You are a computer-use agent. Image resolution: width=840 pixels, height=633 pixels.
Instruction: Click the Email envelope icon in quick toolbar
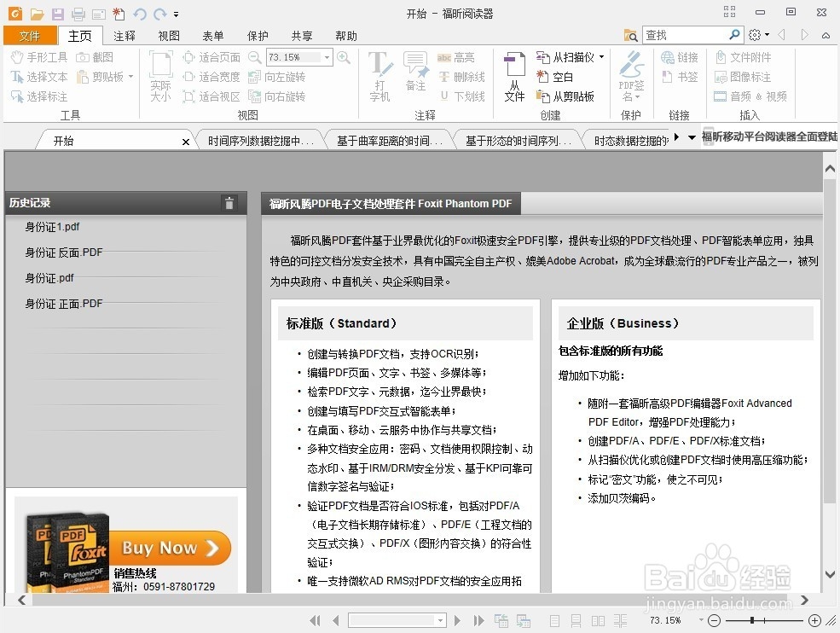(x=99, y=15)
